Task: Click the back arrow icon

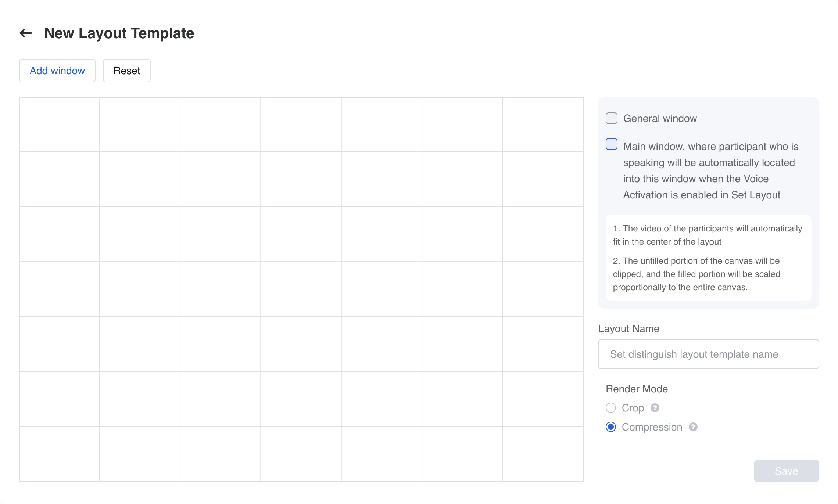Action: [x=26, y=33]
